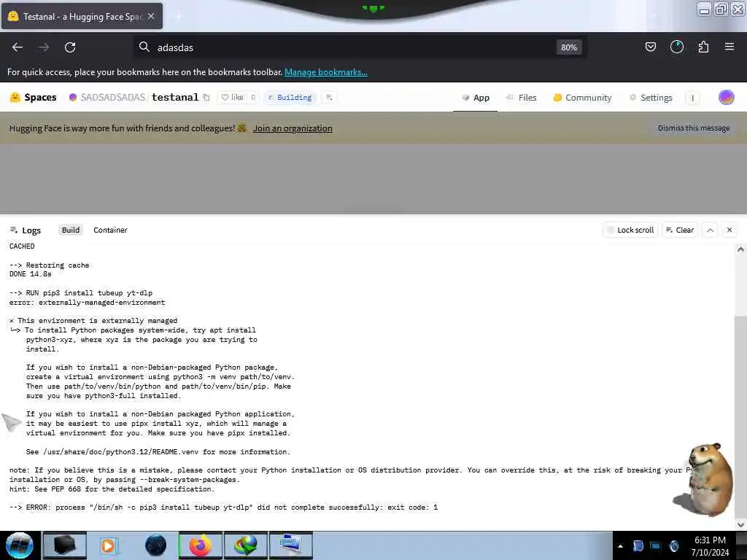
Task: Click the paper airplane icon at left edge
Action: 12,422
